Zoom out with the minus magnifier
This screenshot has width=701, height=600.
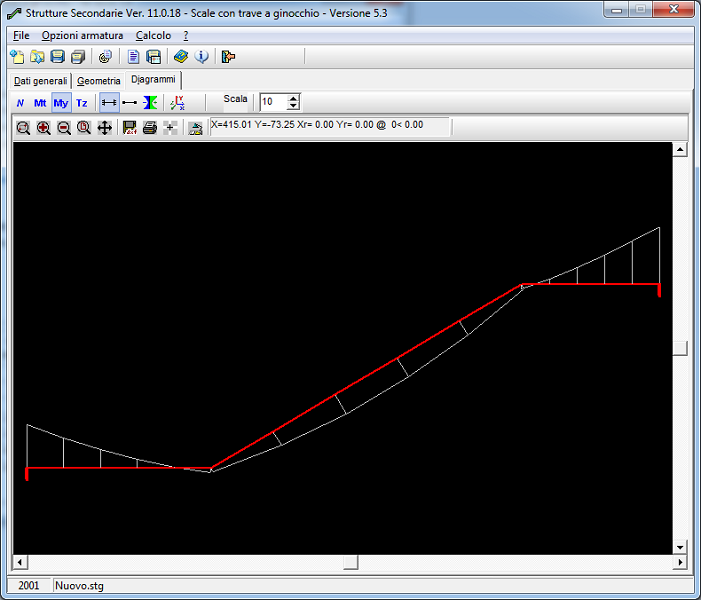64,128
